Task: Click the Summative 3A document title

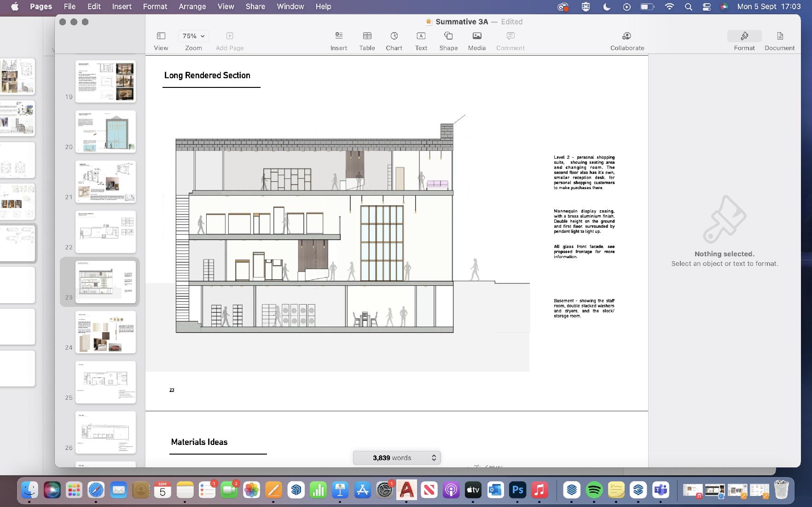Action: pyautogui.click(x=461, y=22)
